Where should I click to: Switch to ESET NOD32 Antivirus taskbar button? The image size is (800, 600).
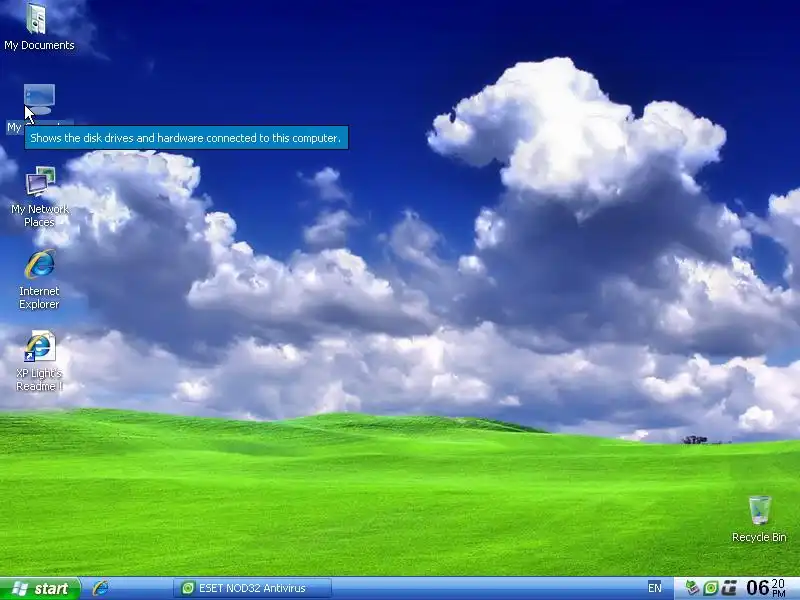tap(253, 588)
